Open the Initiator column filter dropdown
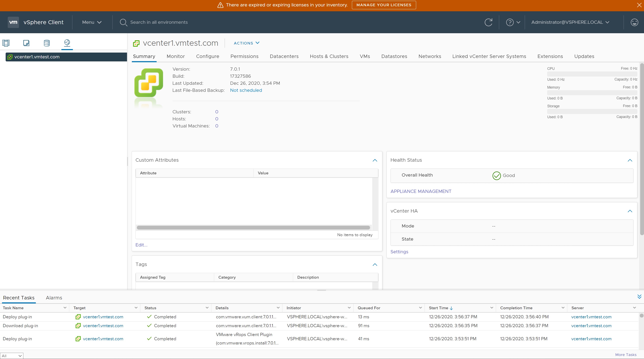The width and height of the screenshot is (644, 359). 349,308
